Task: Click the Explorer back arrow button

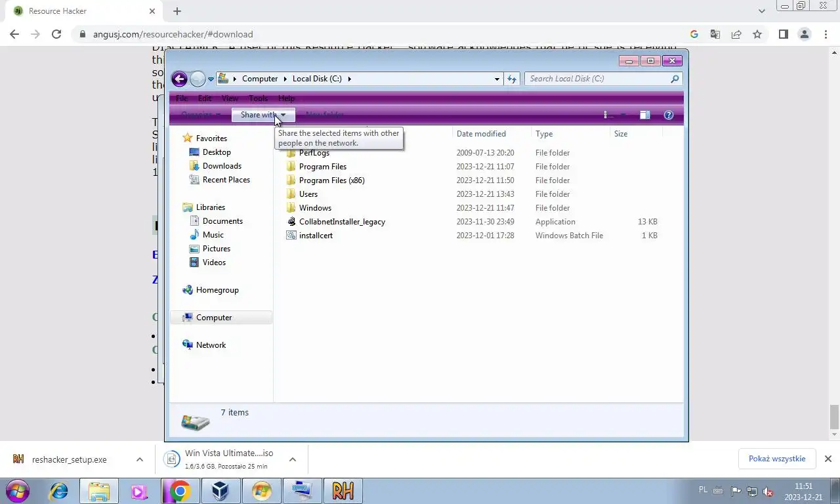Action: tap(179, 79)
